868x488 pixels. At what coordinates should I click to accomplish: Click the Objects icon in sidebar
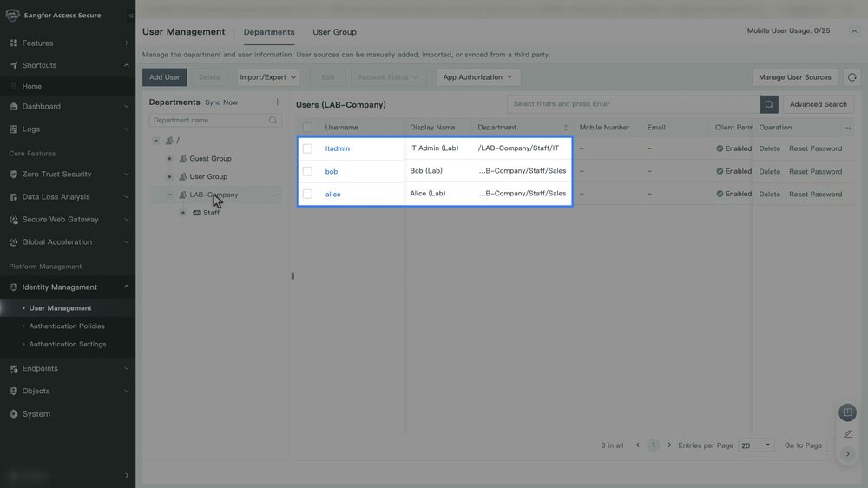click(13, 391)
